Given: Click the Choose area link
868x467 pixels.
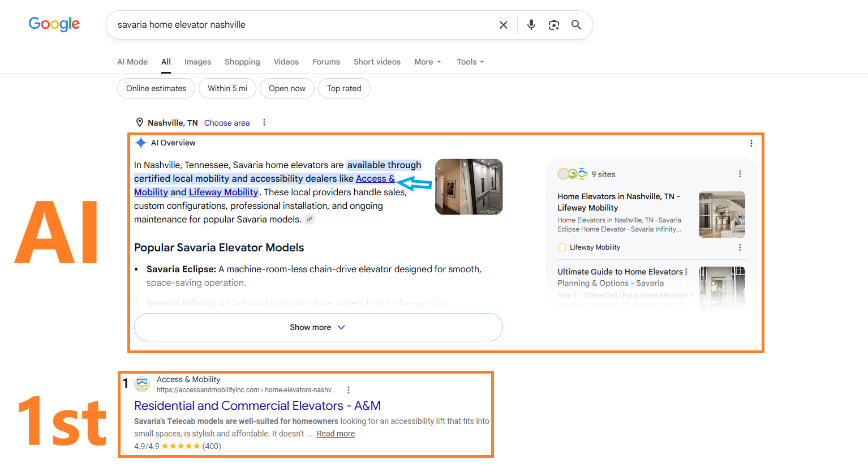Looking at the screenshot, I should pos(227,123).
